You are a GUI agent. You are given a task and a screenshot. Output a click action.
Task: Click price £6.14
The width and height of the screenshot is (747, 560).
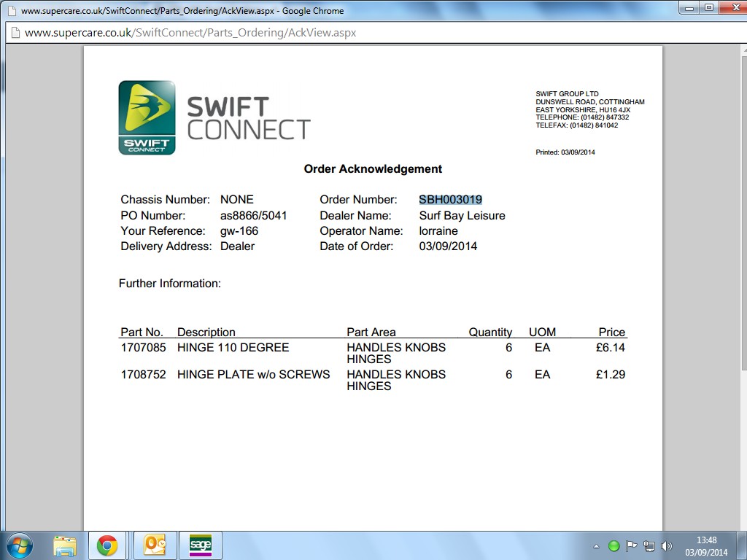(611, 348)
